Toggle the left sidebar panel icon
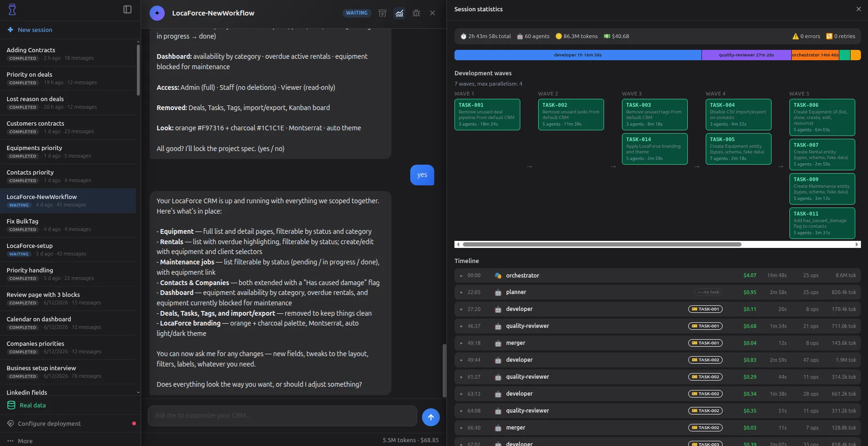The height and width of the screenshot is (446, 868). pos(127,9)
